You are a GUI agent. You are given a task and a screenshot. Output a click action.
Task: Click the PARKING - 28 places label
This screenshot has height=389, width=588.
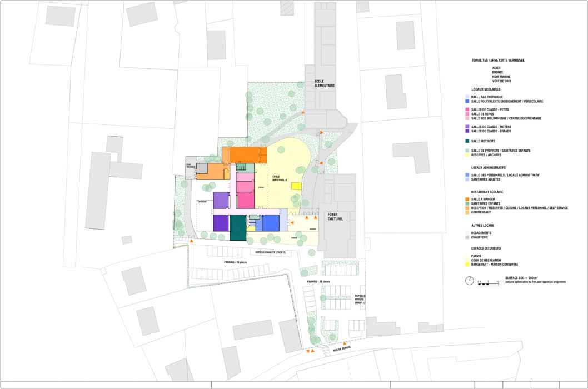tap(318, 281)
